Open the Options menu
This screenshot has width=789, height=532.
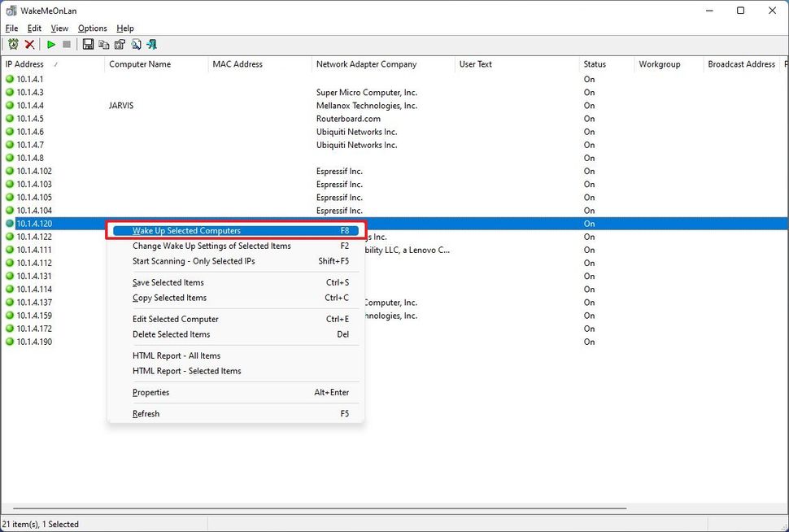(92, 28)
